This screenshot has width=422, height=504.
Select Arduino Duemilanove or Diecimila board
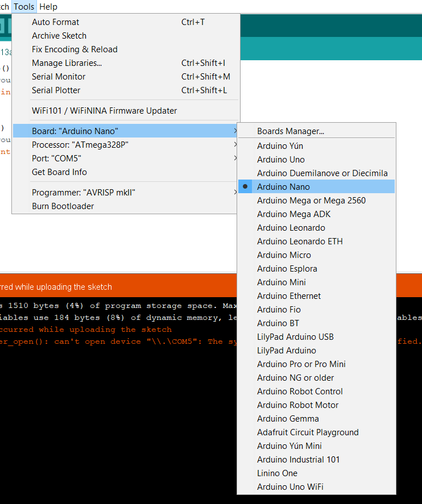coord(316,173)
